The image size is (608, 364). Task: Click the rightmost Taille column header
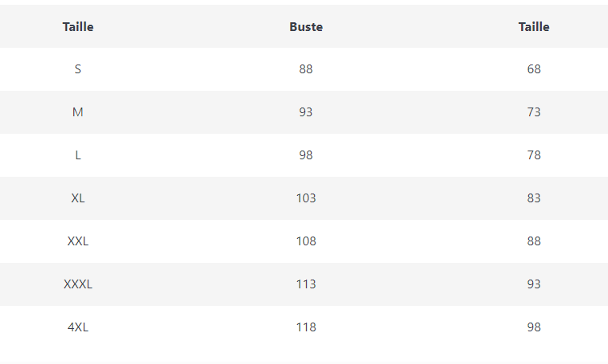click(x=534, y=26)
